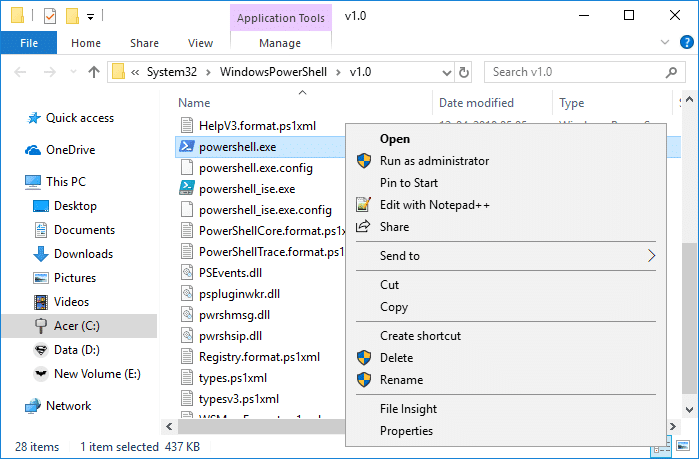
Task: Click the Quick access star icon
Action: tap(33, 118)
